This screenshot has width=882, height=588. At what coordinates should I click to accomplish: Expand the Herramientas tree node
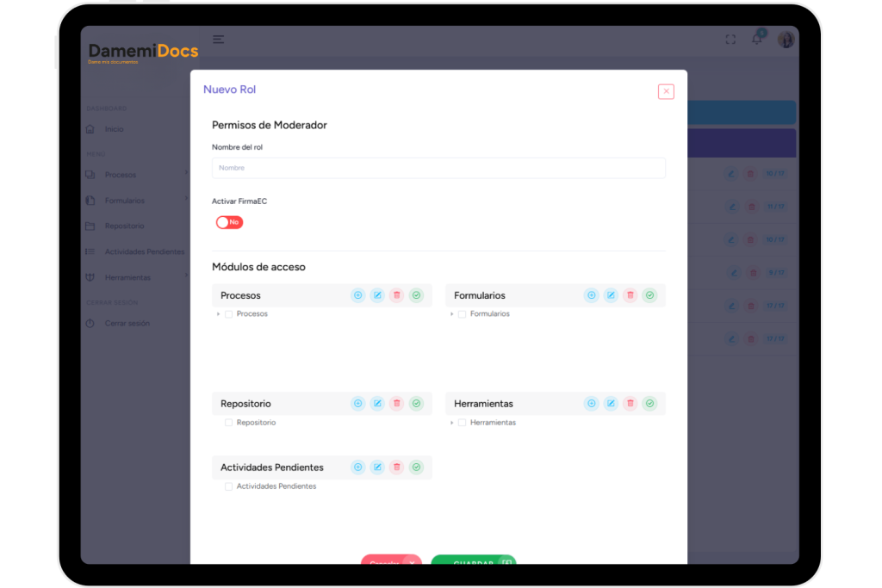click(x=451, y=423)
